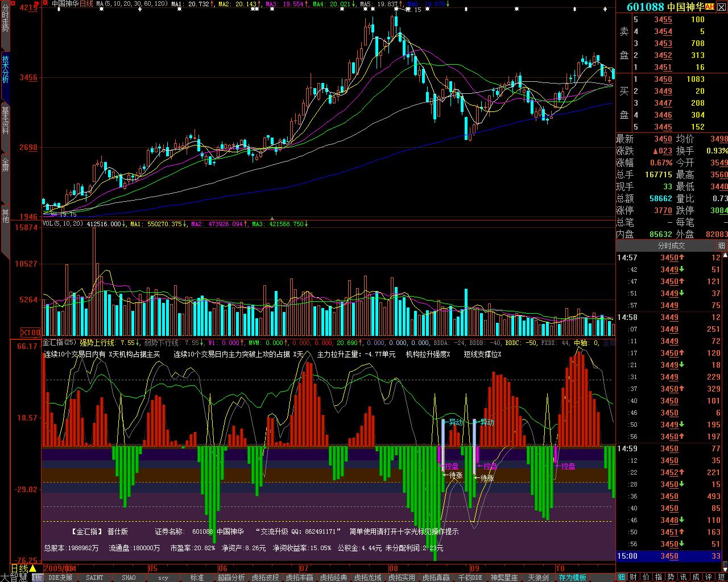Click the 存为模板 save-template tab

pyautogui.click(x=573, y=577)
